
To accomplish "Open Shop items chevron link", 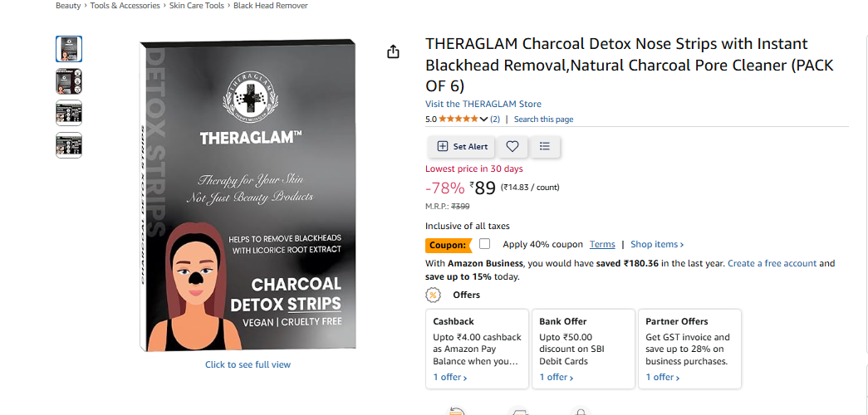I will (x=657, y=244).
